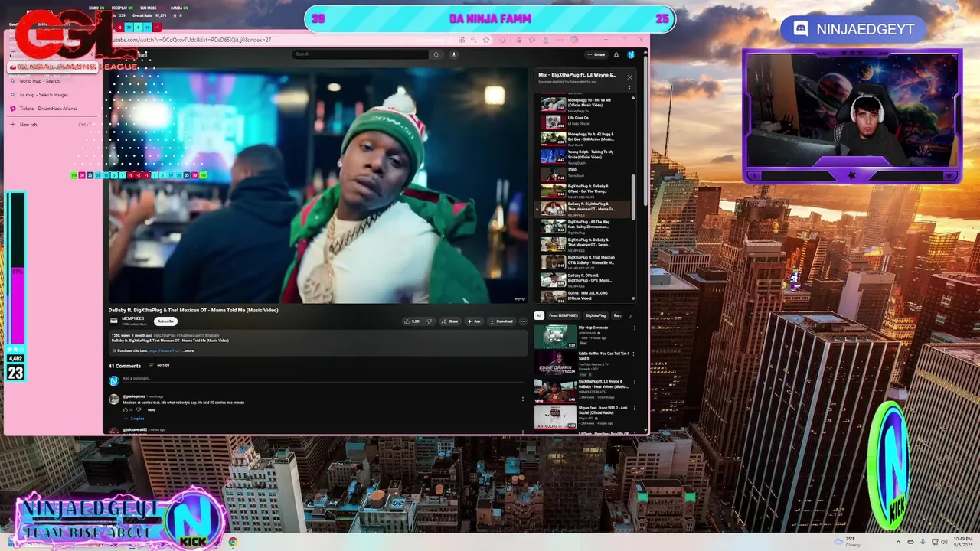Open the MEMPHEES channel avatar
The height and width of the screenshot is (551, 980).
[114, 321]
